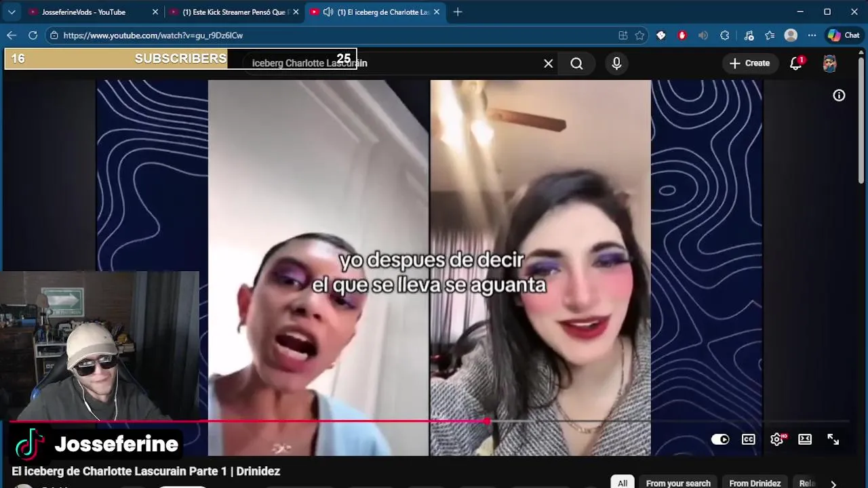Click the YouTube search field
The width and height of the screenshot is (868, 488).
(399, 63)
